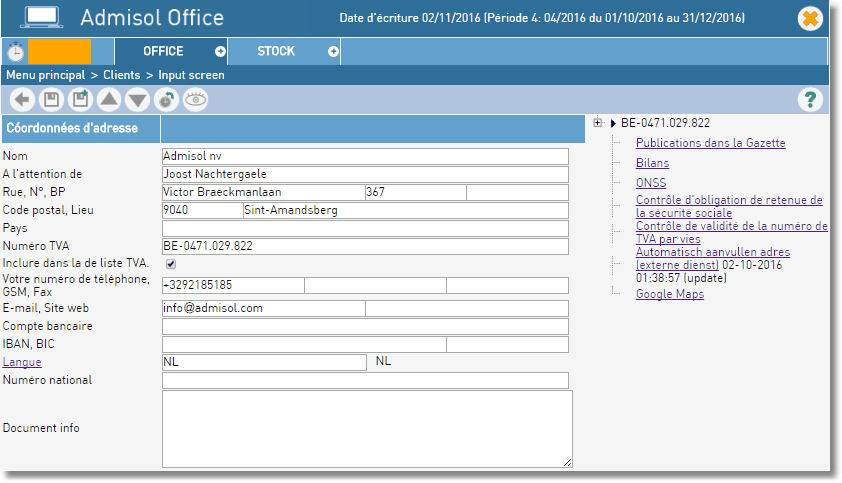Close the window with orange X button
The width and height of the screenshot is (842, 483).
pos(810,19)
